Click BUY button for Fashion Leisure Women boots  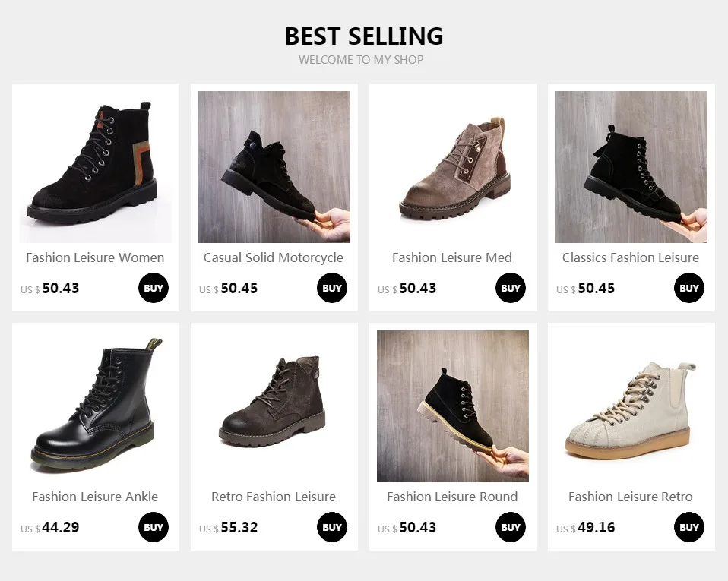154,288
